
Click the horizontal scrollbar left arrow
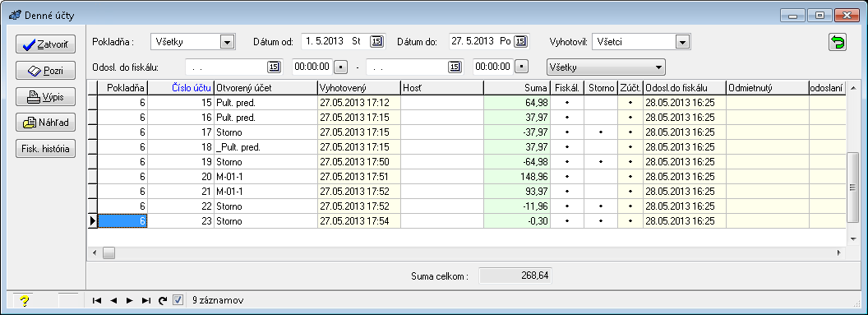click(x=94, y=253)
